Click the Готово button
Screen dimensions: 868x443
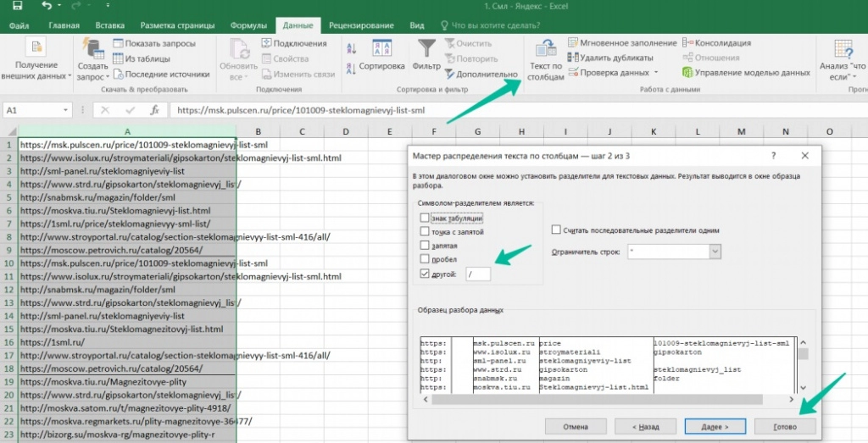[785, 426]
